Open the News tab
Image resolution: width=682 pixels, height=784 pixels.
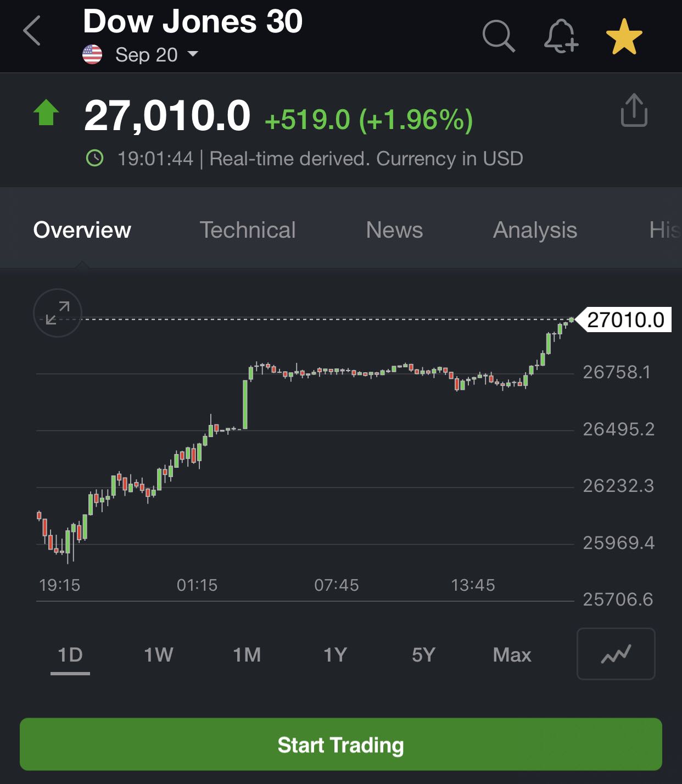pos(394,230)
